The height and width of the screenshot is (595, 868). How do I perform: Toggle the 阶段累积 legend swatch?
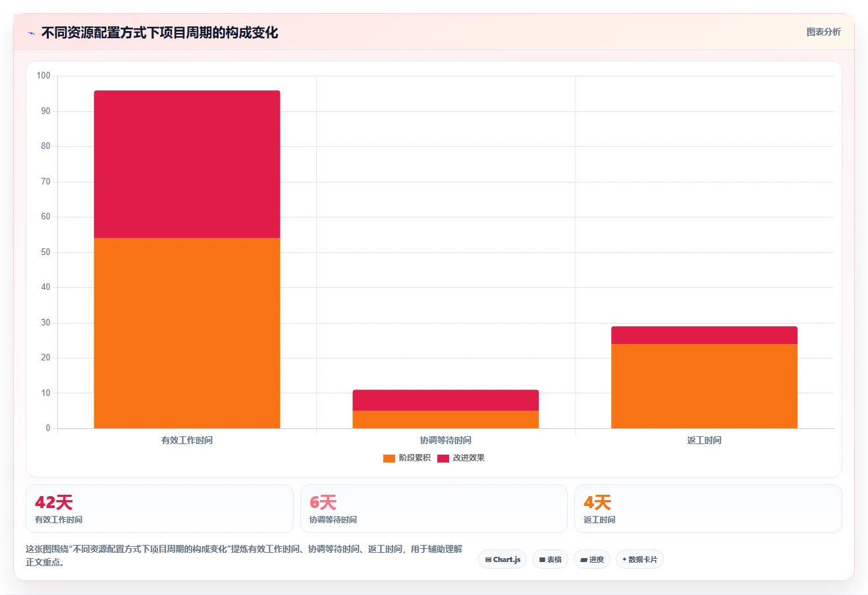tap(389, 458)
